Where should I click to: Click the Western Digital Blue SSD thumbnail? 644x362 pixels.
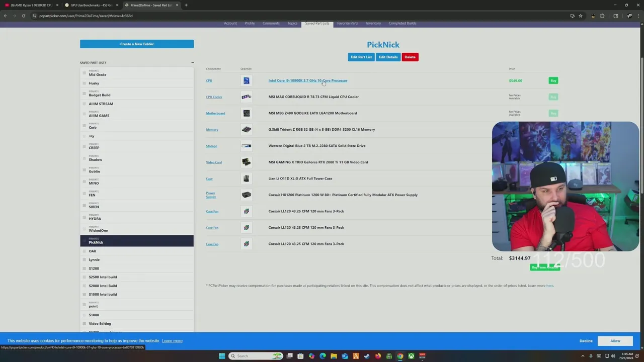point(246,146)
